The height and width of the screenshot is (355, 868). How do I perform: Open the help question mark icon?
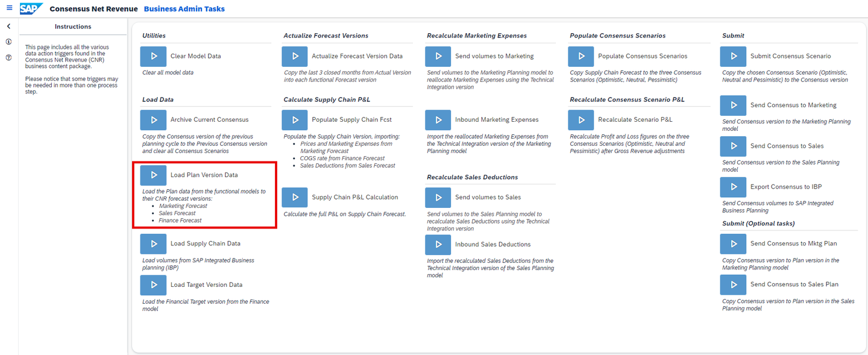coord(8,58)
